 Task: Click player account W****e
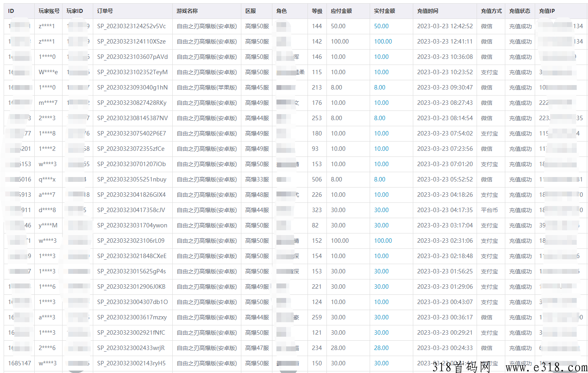[48, 72]
